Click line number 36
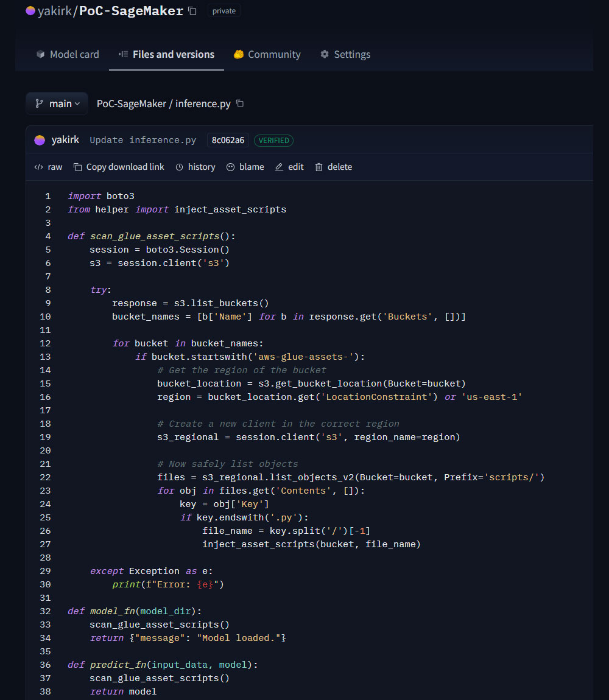609x700 pixels. pyautogui.click(x=45, y=665)
